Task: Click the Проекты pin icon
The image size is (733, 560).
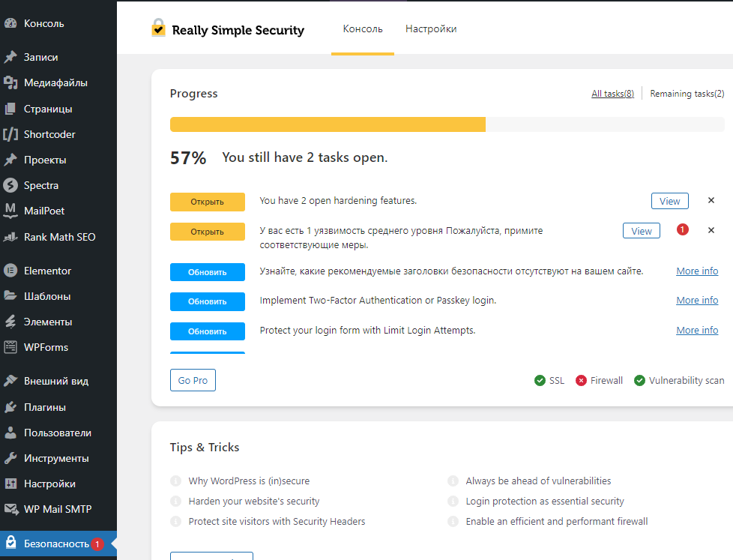Action: click(10, 160)
